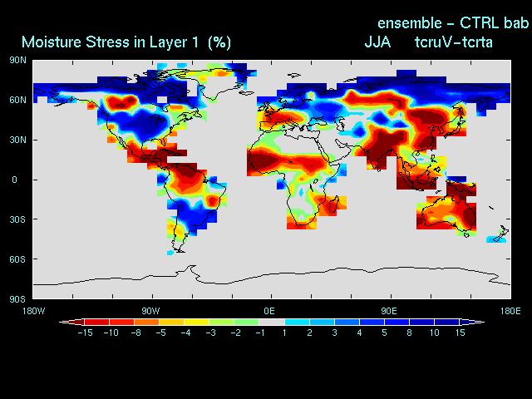Select the '-1' colorbar value
Image resolution: width=532 pixels, height=399 pixels.
click(260, 332)
